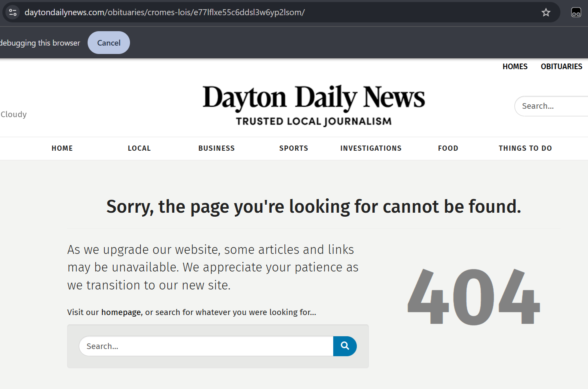Click the site information icon in address bar
This screenshot has height=389, width=588.
[12, 12]
